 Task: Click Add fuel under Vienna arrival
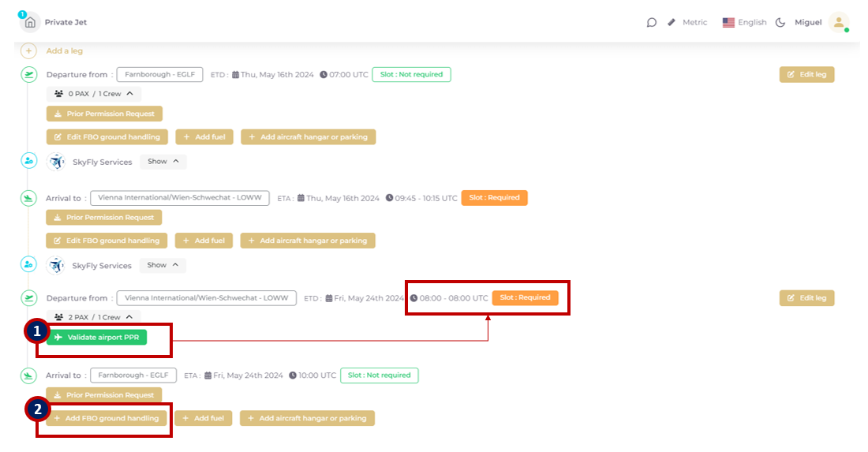click(x=204, y=241)
